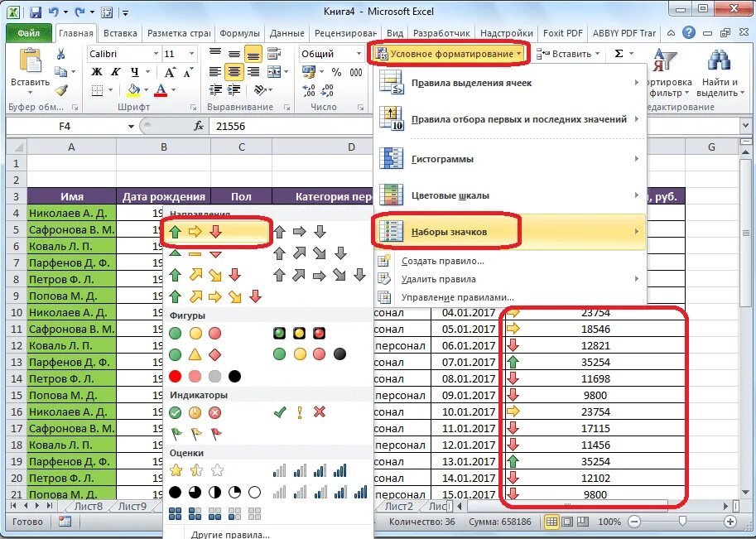Click the percent style icon

336,72
